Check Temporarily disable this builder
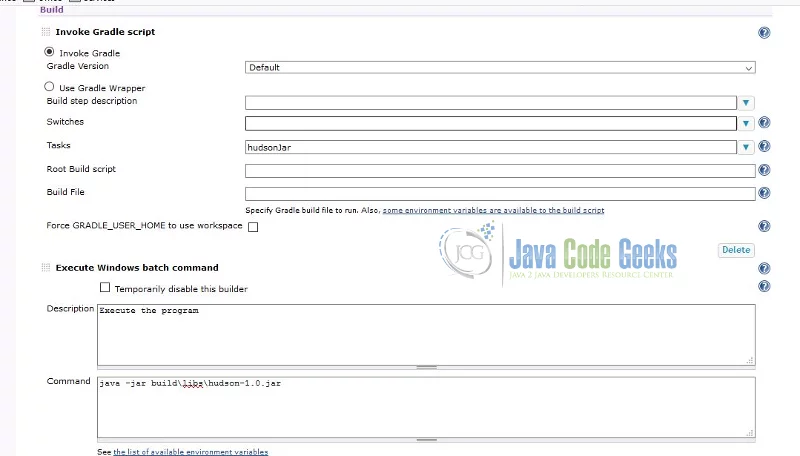800x456 pixels. pyautogui.click(x=105, y=287)
